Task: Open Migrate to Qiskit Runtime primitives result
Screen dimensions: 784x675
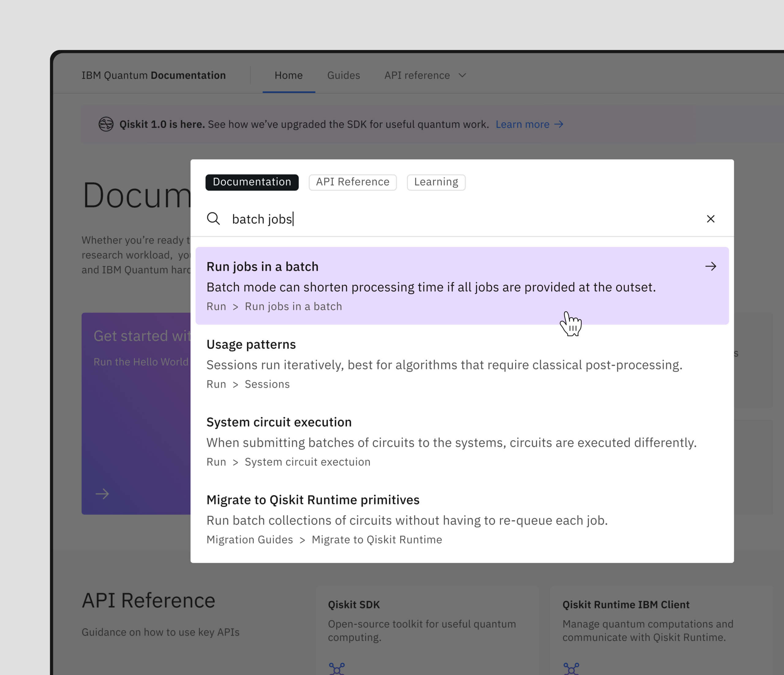Action: pyautogui.click(x=462, y=519)
